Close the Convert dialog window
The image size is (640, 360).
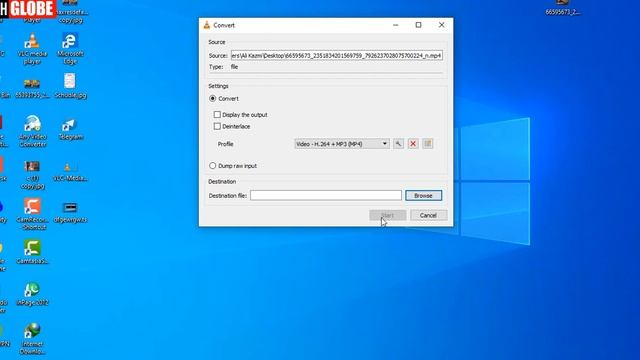[442, 25]
